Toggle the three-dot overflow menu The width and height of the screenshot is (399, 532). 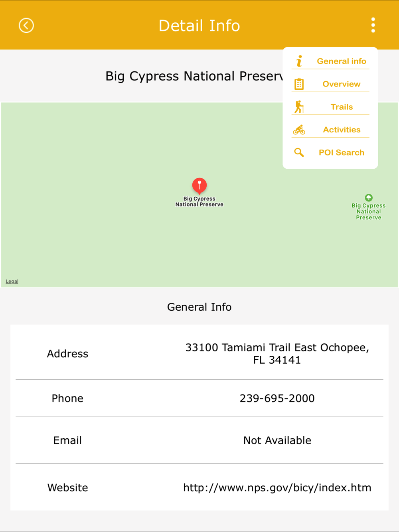click(373, 25)
